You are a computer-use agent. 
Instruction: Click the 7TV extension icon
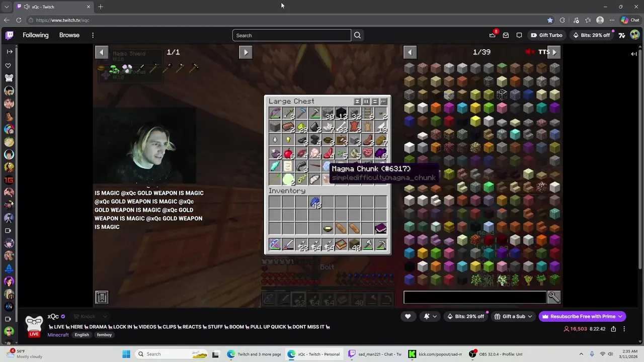coord(622,35)
